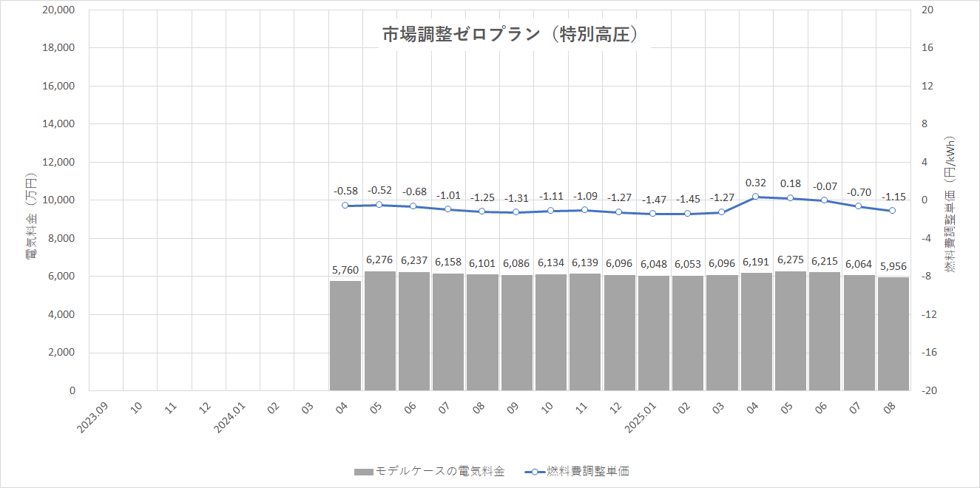
Task: Select the right axis value -8
Action: tap(927, 277)
